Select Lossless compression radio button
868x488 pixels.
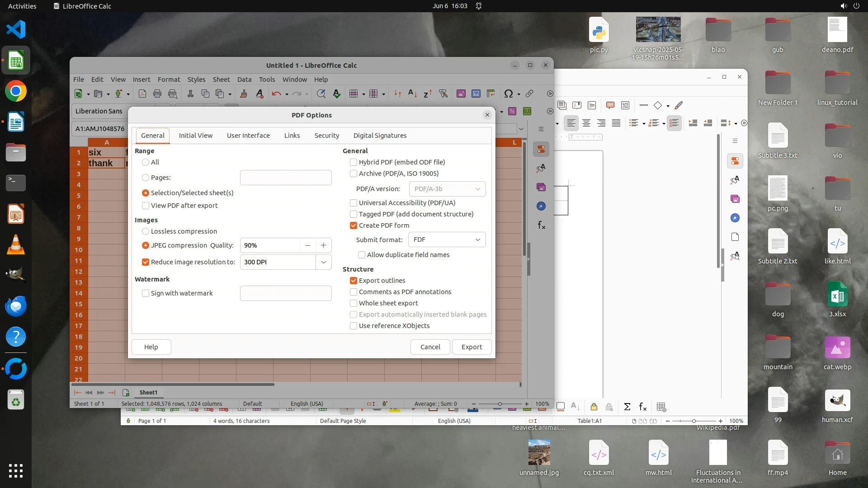click(146, 231)
